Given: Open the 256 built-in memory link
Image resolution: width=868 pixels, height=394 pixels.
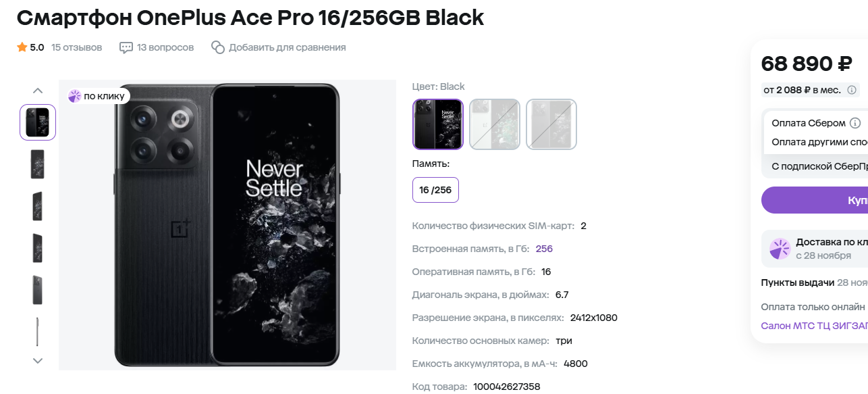Looking at the screenshot, I should coord(544,249).
